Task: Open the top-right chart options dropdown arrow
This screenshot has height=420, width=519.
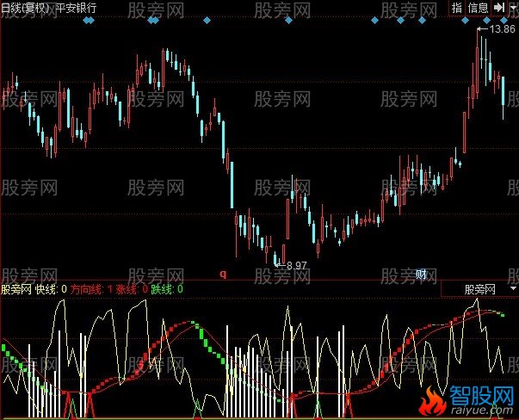Action: click(513, 7)
